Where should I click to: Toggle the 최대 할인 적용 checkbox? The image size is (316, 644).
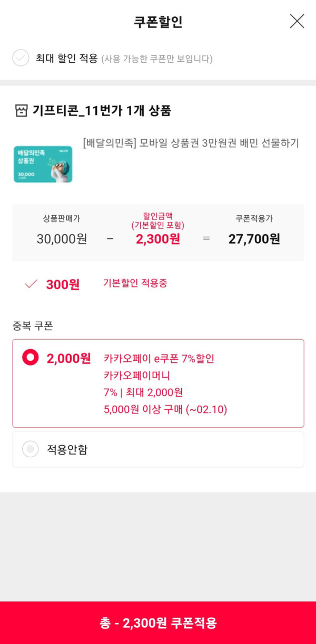(x=21, y=58)
